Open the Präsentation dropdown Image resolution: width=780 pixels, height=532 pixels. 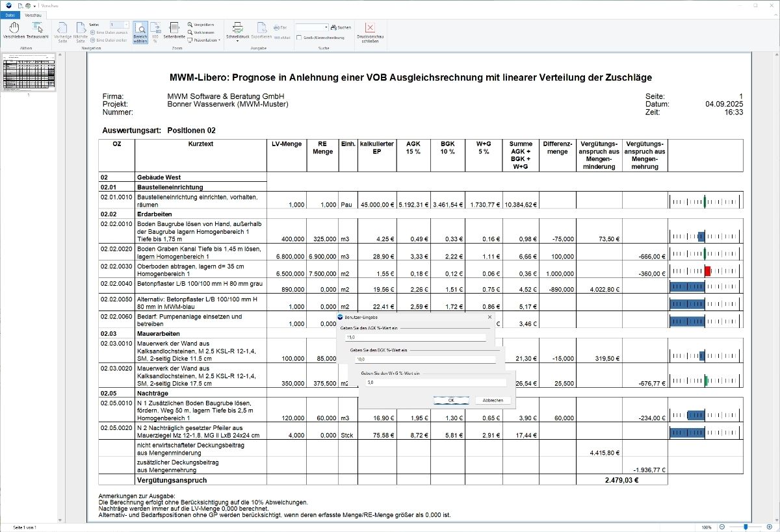click(203, 40)
